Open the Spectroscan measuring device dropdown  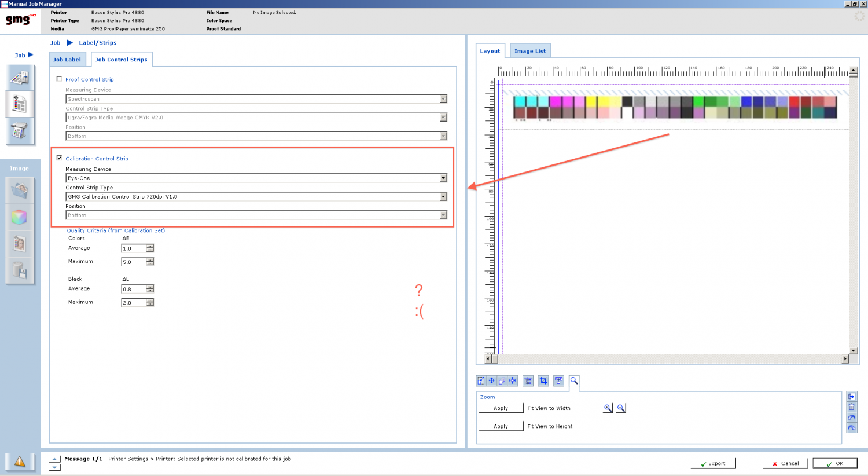tap(443, 99)
